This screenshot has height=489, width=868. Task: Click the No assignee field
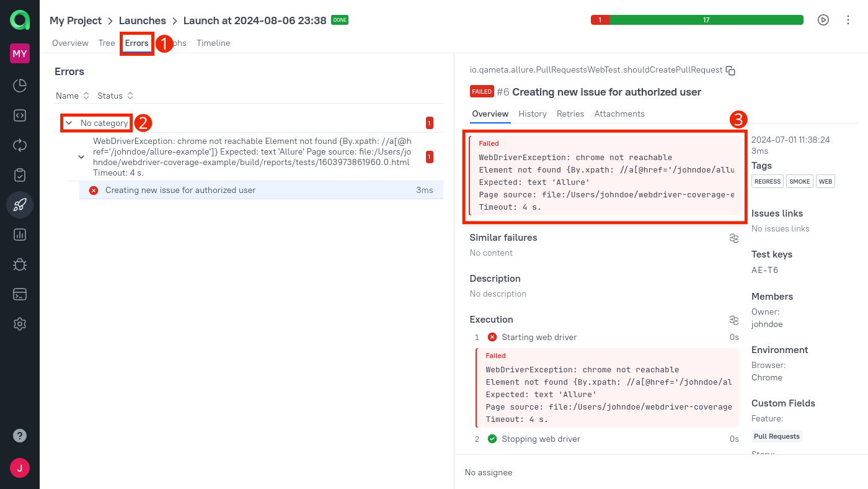coord(489,472)
